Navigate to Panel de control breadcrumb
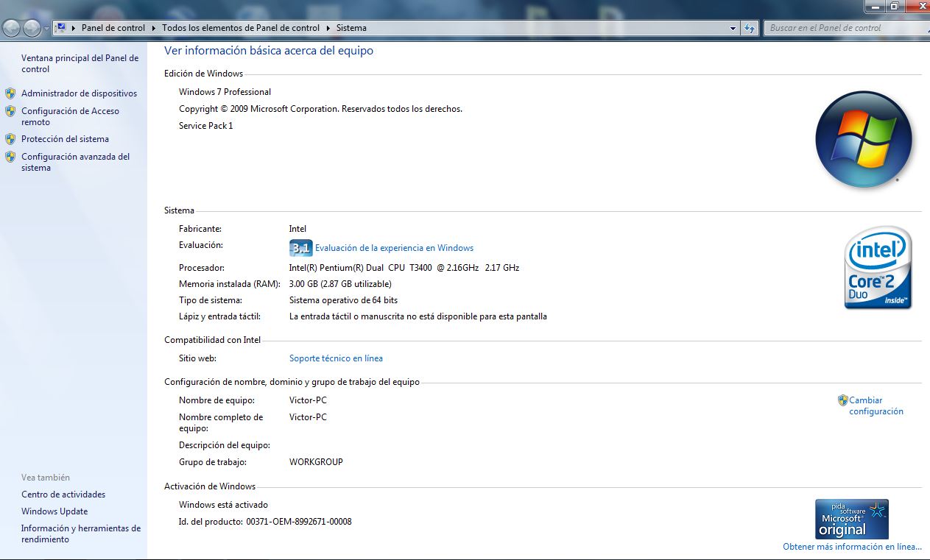The height and width of the screenshot is (560, 930). click(x=113, y=27)
